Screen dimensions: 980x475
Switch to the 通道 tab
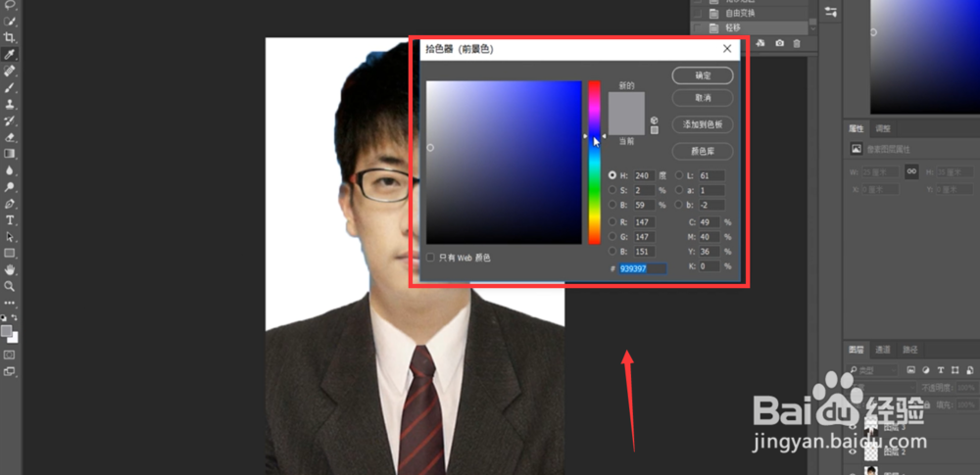click(x=882, y=350)
